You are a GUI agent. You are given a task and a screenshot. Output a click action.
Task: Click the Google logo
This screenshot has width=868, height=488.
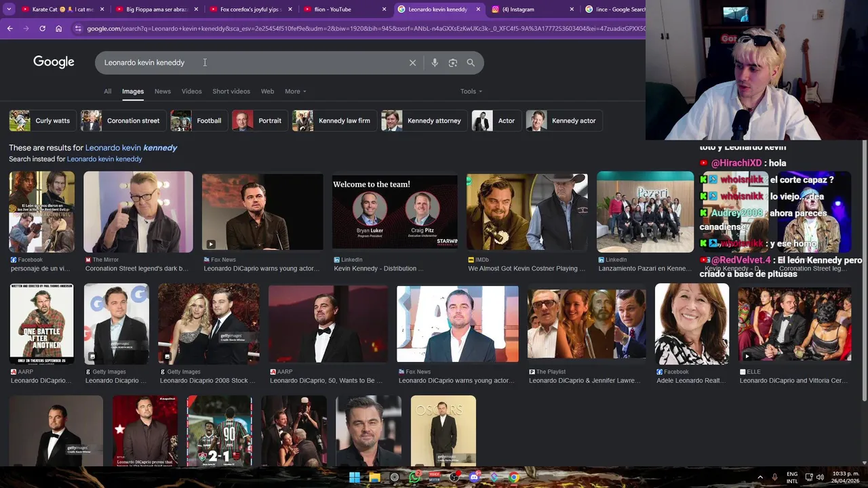tap(54, 62)
